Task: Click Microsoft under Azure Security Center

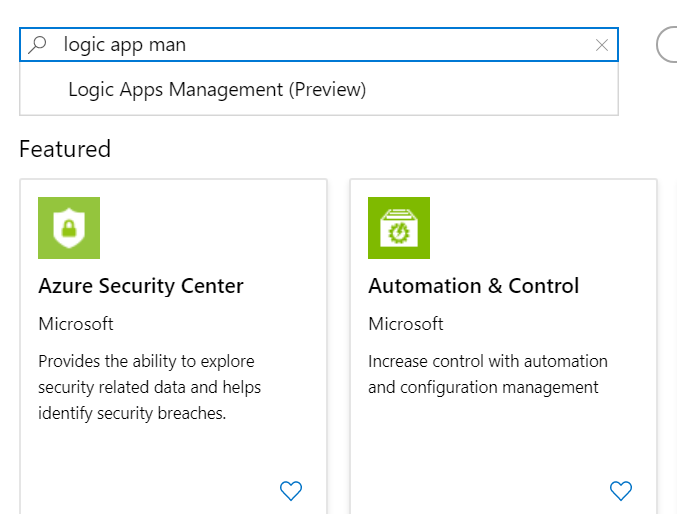Action: (x=76, y=324)
